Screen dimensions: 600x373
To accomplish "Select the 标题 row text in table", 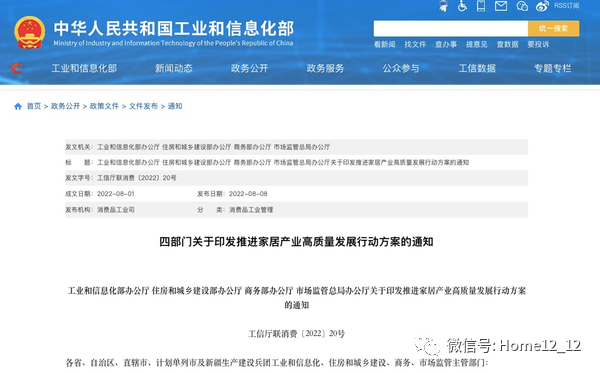I will (x=283, y=163).
